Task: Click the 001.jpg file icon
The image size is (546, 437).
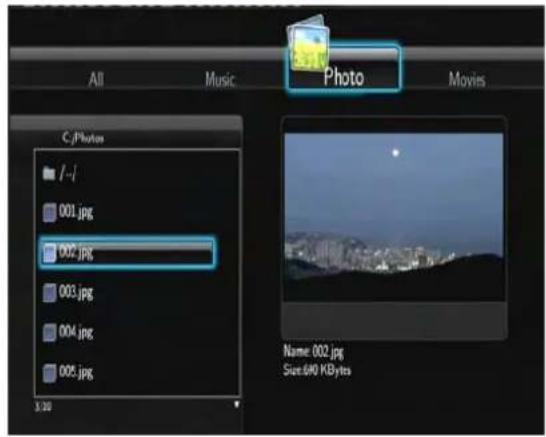Action: click(x=49, y=212)
